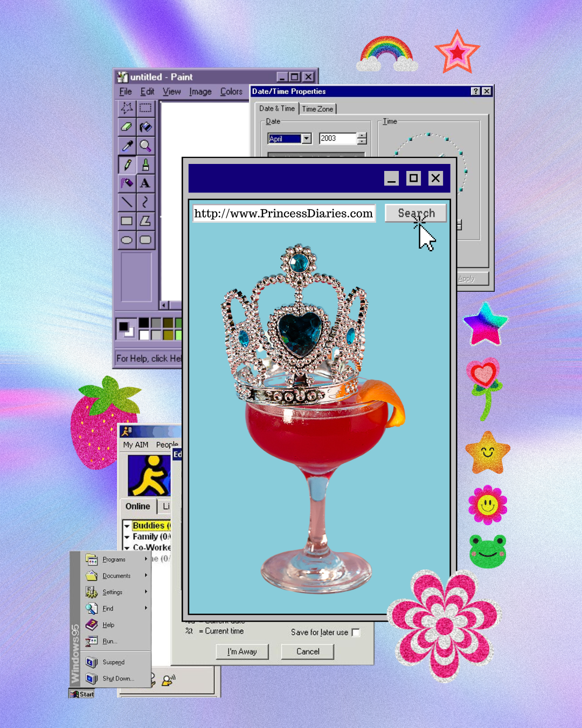
Task: Choose the Brush tool in Paint
Action: 145,164
